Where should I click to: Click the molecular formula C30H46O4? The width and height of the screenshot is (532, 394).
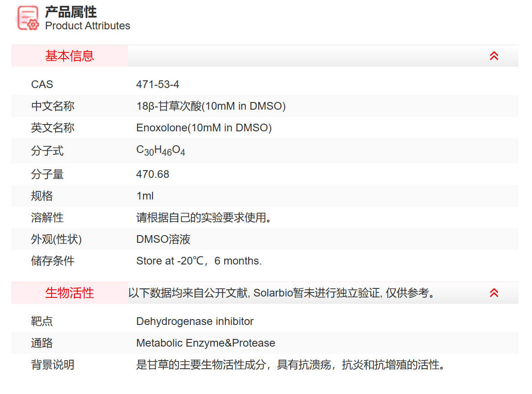(x=161, y=151)
